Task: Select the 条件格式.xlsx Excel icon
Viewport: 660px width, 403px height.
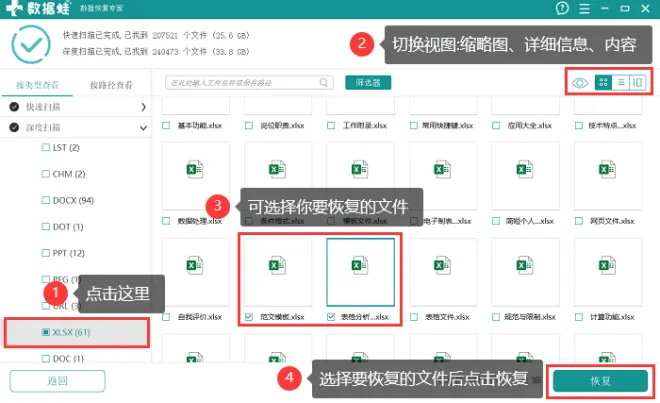Action: (x=277, y=169)
